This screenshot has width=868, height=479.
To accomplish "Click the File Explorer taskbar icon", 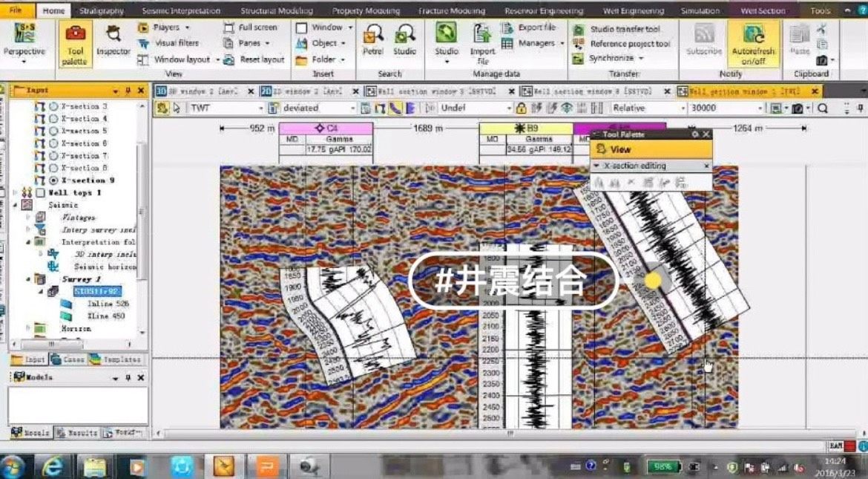I will [94, 466].
